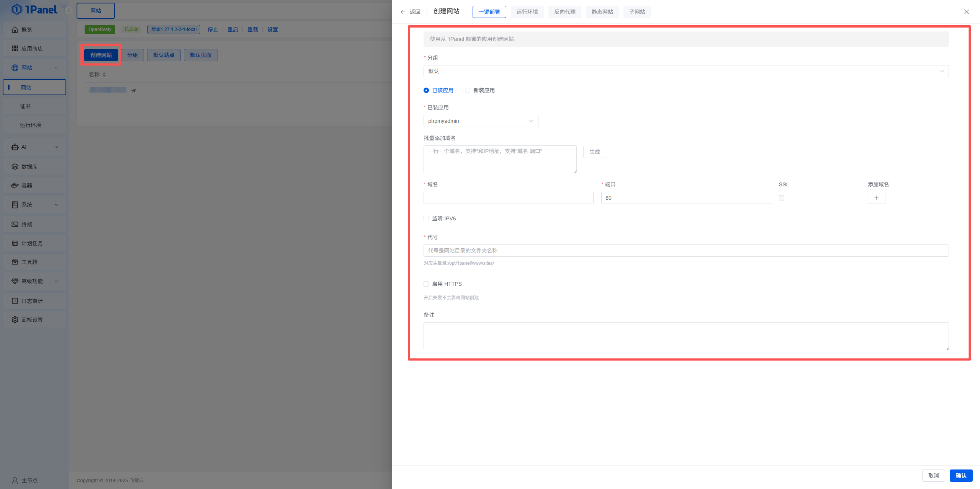The width and height of the screenshot is (980, 489).
Task: Open the 分组 dropdown showing 默认
Action: 686,71
